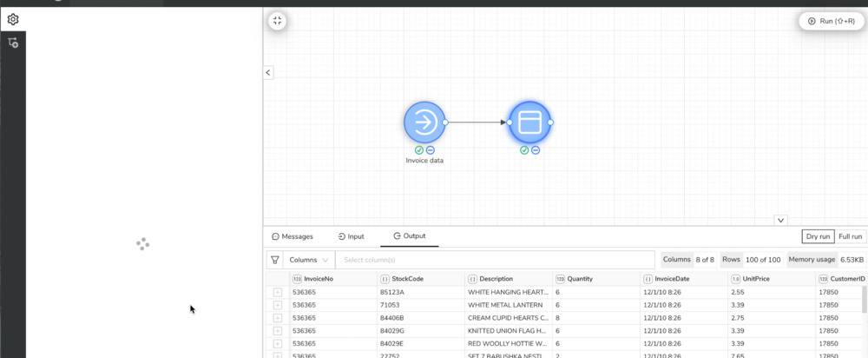The width and height of the screenshot is (868, 358).
Task: Click the CREAM CUPID HEARTS description cell
Action: 509,318
